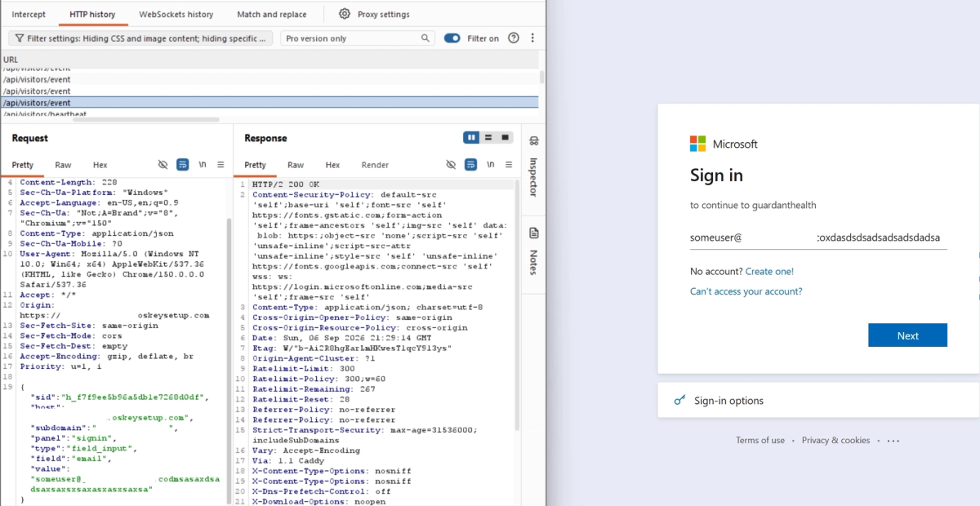Open the WebSockets history tab
This screenshot has height=506, width=980.
(x=176, y=15)
